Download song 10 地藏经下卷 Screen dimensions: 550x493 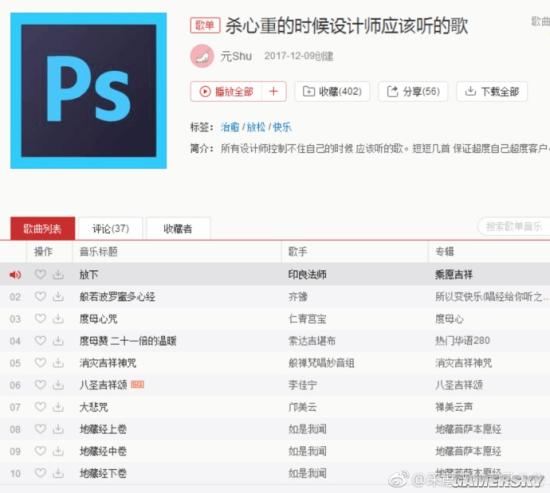pos(58,473)
